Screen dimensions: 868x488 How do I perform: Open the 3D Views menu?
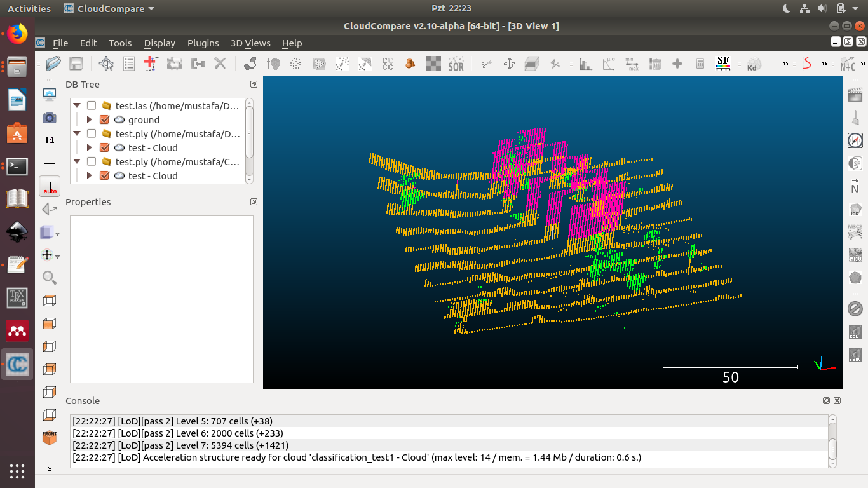pos(250,43)
